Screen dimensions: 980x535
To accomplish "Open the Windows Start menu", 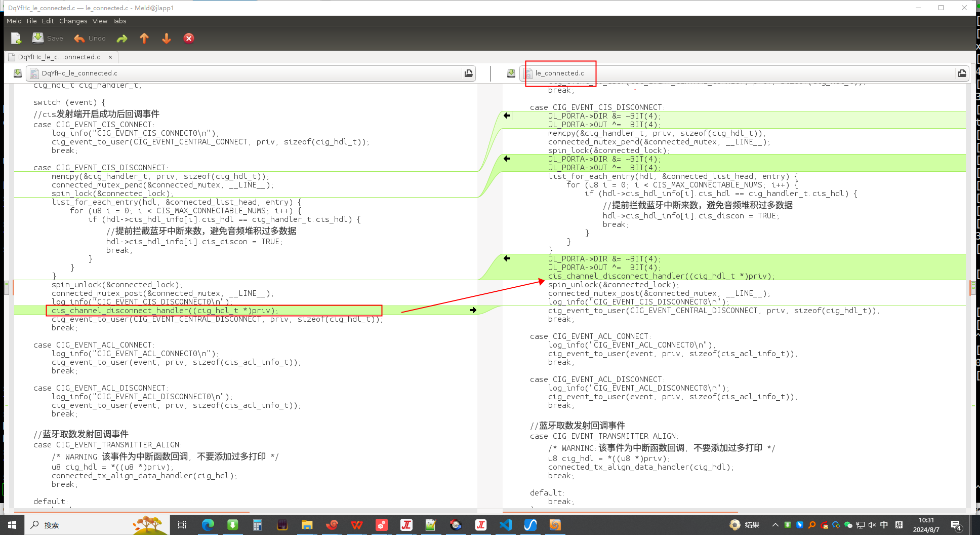I will pos(12,525).
